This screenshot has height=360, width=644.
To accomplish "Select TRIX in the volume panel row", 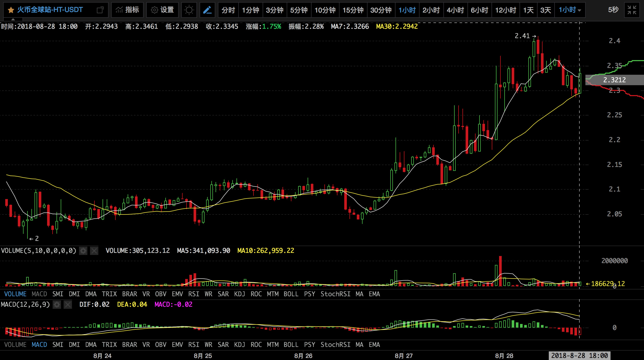I will click(109, 294).
